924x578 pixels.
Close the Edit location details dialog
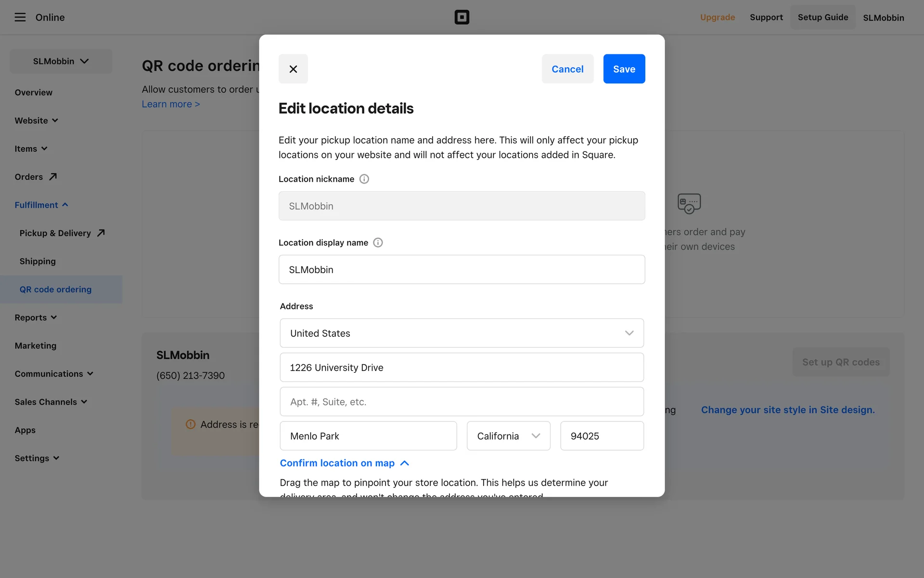tap(293, 69)
